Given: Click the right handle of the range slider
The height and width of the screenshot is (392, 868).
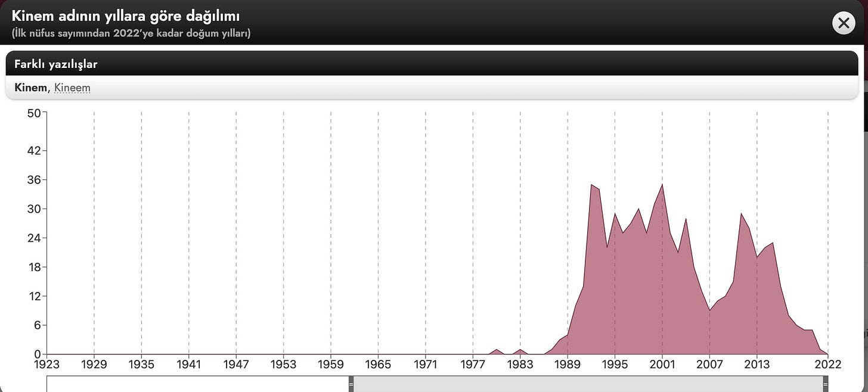Looking at the screenshot, I should tap(825, 385).
